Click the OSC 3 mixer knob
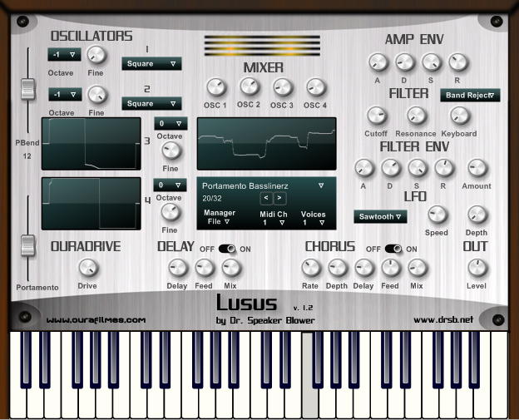 [x=282, y=87]
